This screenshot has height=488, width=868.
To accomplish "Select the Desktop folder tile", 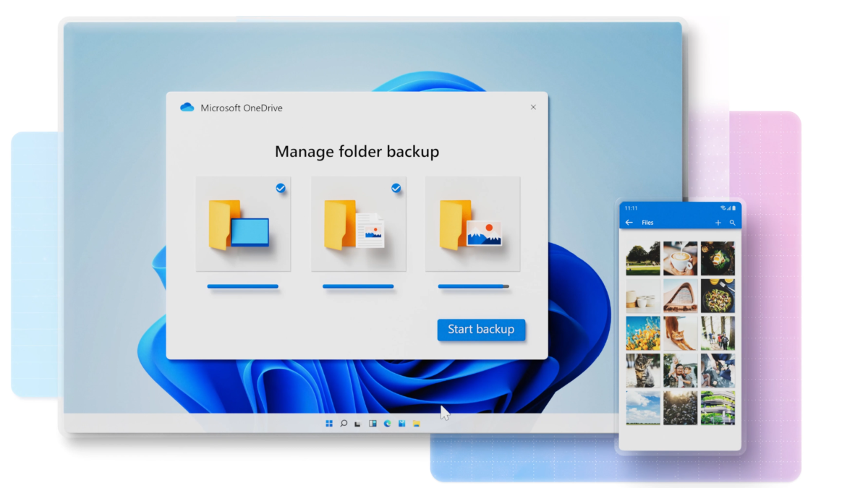I will pos(243,224).
